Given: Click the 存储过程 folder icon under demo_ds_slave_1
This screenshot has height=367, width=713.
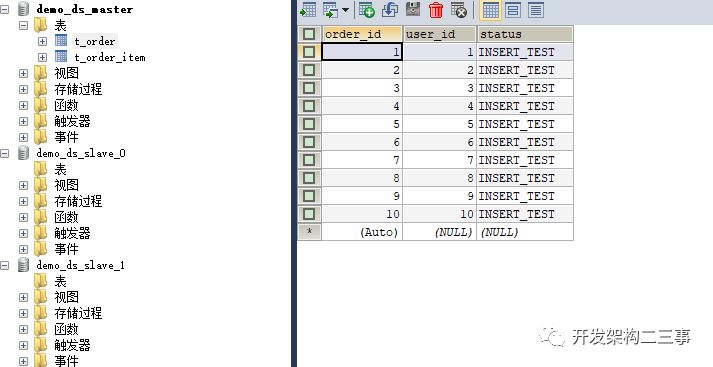Looking at the screenshot, I should (x=40, y=312).
